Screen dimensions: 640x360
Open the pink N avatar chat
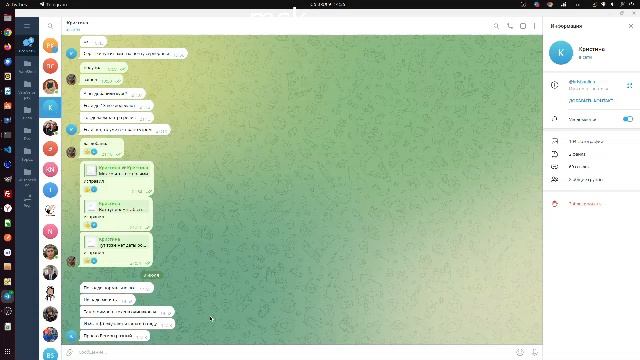pyautogui.click(x=50, y=231)
